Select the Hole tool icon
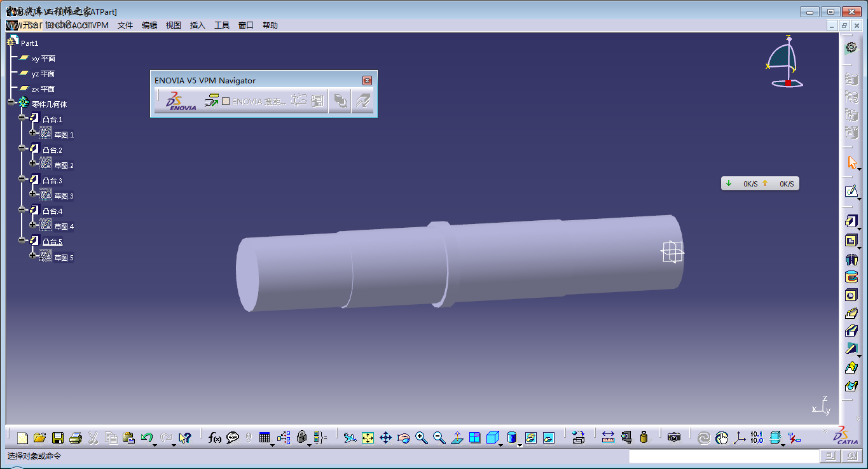868x469 pixels. (x=851, y=295)
